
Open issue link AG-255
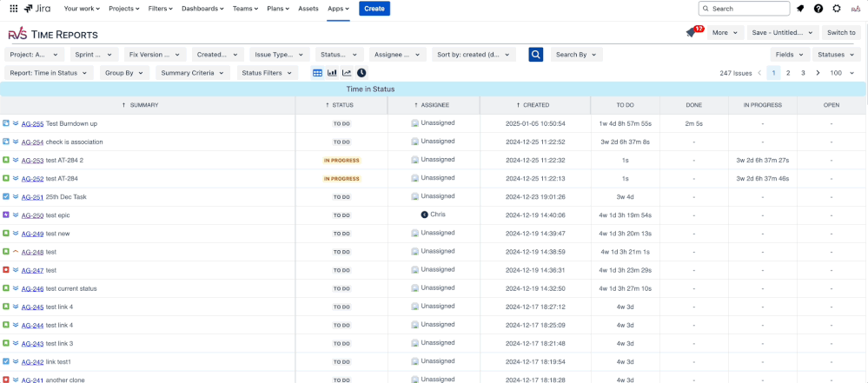tap(32, 124)
